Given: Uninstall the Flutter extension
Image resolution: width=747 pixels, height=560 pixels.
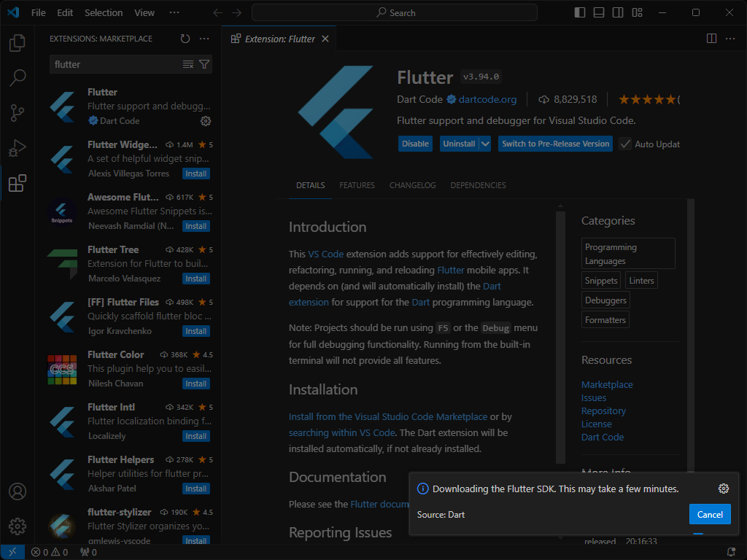Looking at the screenshot, I should [x=460, y=144].
